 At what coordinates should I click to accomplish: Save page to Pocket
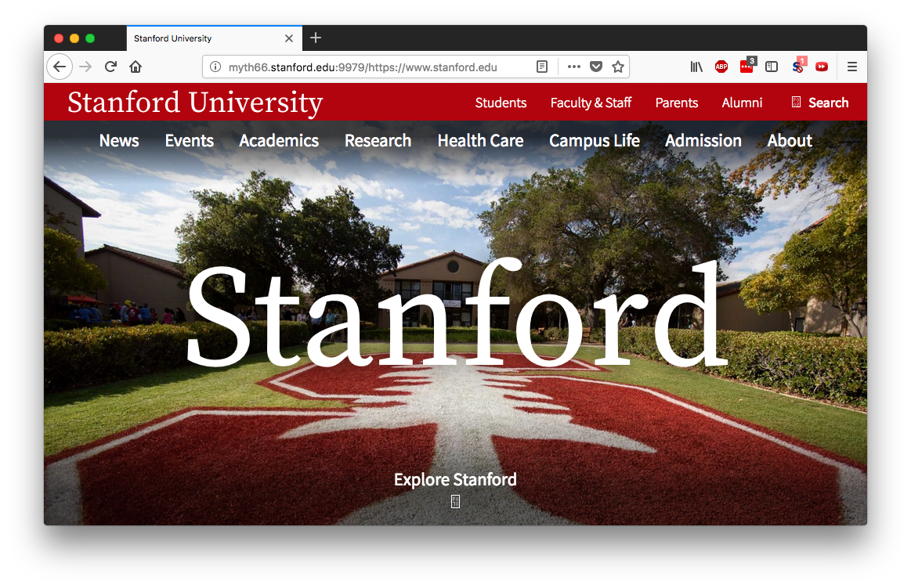[x=596, y=67]
